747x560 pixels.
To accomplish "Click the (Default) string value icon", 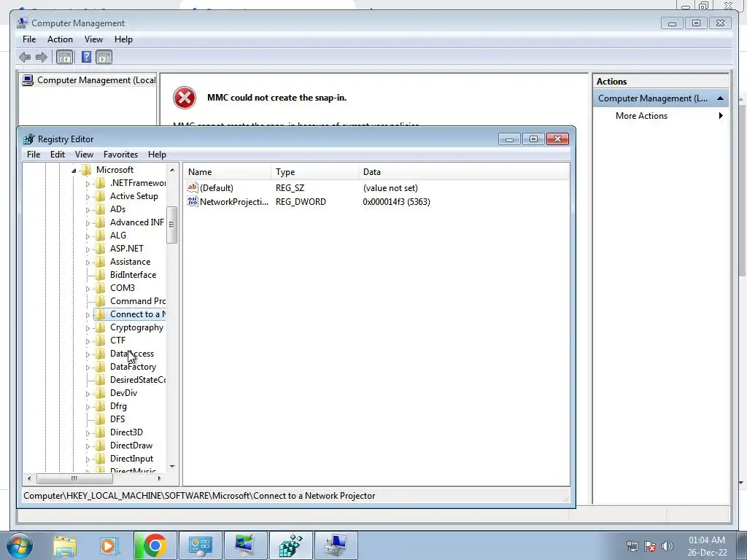I will (x=193, y=187).
